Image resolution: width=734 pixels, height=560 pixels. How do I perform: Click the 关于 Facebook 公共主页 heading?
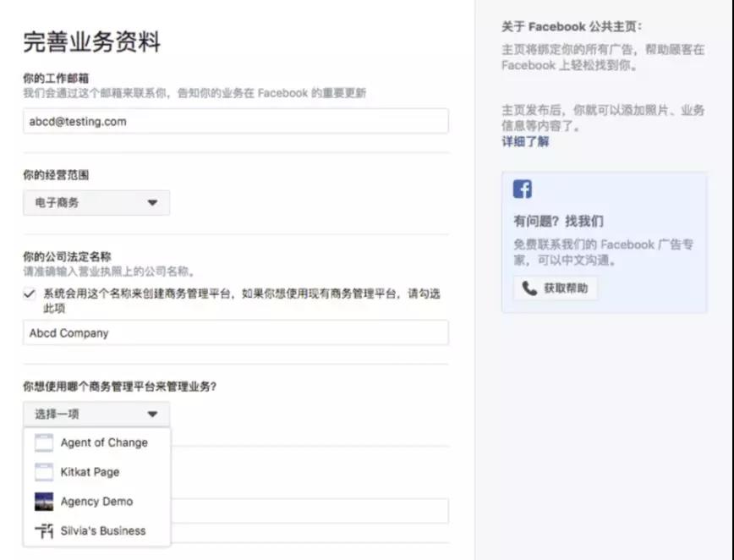point(572,27)
